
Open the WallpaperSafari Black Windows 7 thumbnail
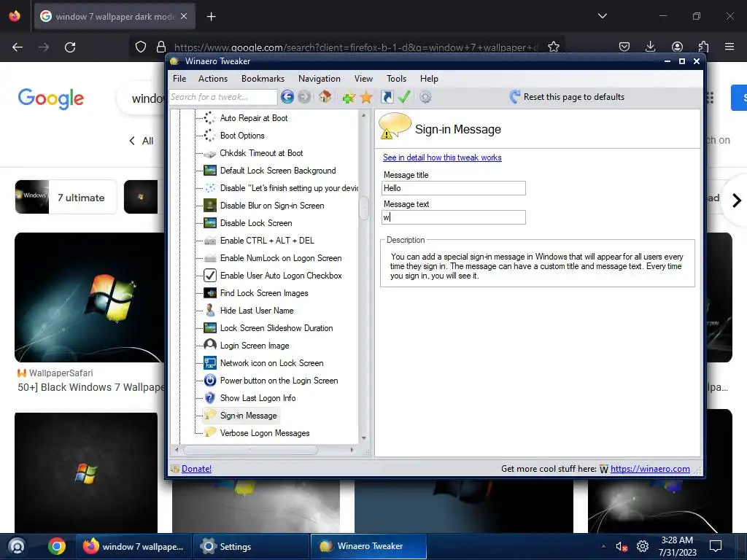[89, 297]
